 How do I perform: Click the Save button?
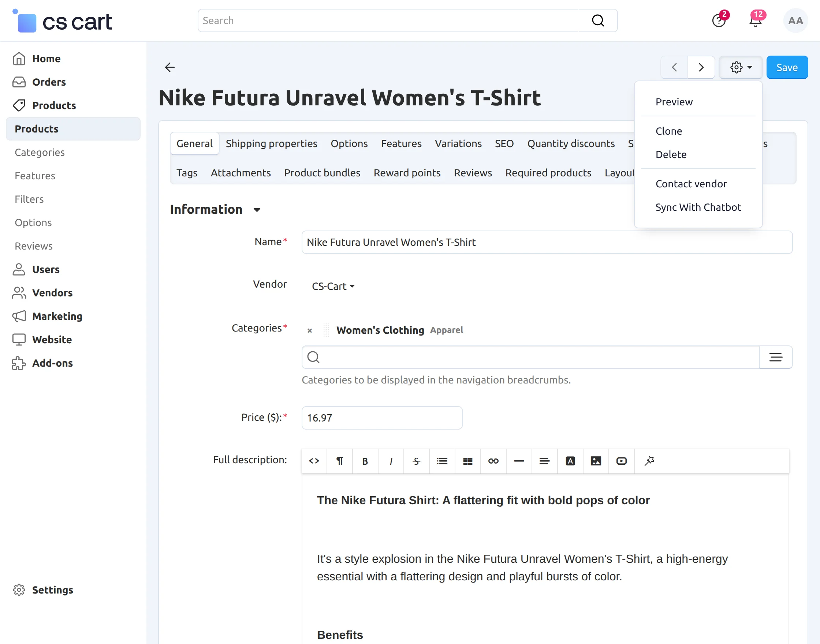[x=786, y=67]
